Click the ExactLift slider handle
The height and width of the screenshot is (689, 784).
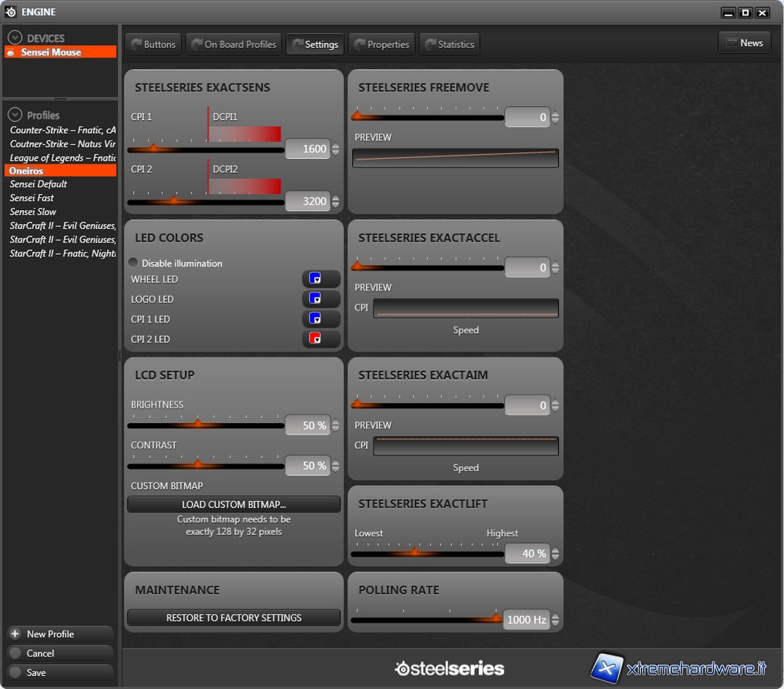pos(414,553)
